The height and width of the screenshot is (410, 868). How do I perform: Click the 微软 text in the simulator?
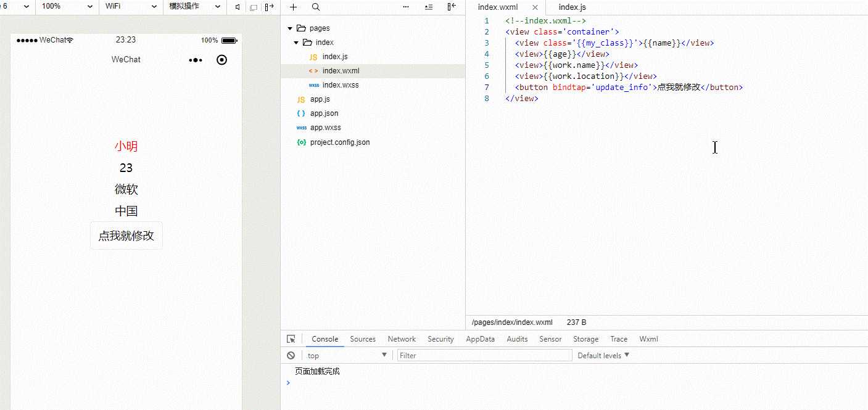tap(126, 189)
